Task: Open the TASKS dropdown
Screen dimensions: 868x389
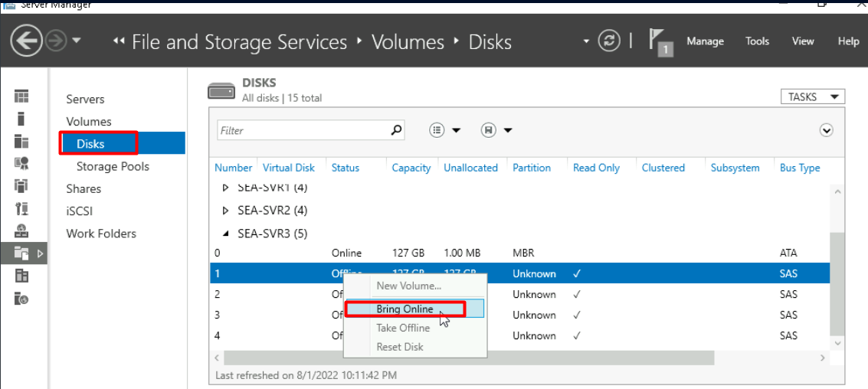Action: point(811,96)
